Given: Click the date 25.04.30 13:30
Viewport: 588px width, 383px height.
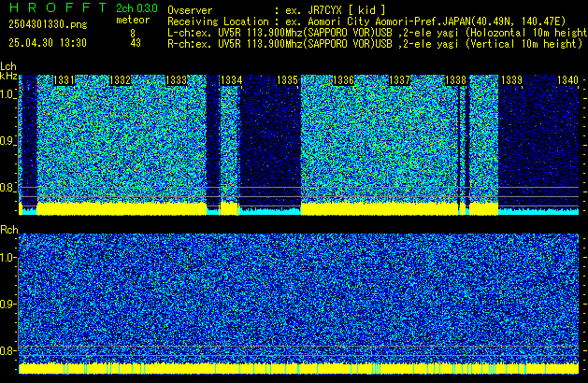Looking at the screenshot, I should pos(48,43).
